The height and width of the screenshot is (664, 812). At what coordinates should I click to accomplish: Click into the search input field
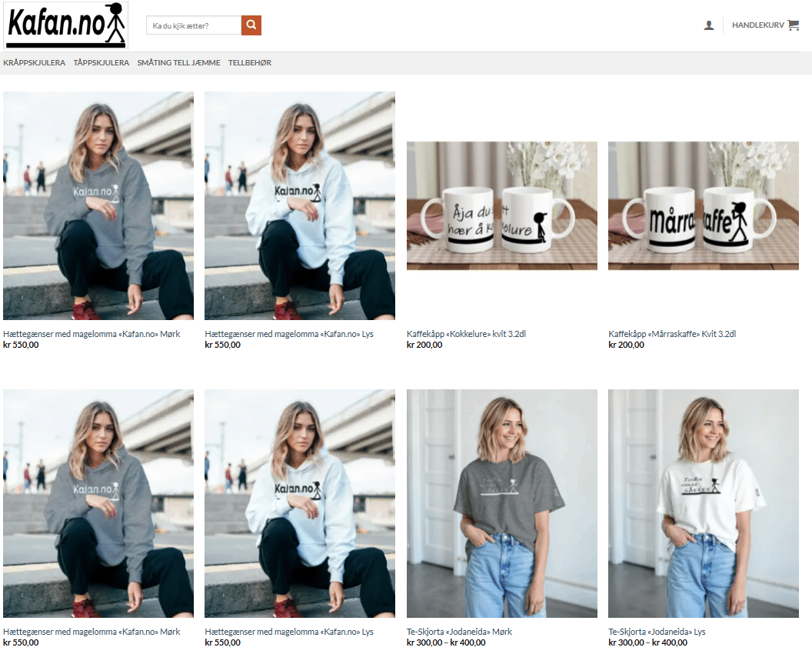point(194,26)
